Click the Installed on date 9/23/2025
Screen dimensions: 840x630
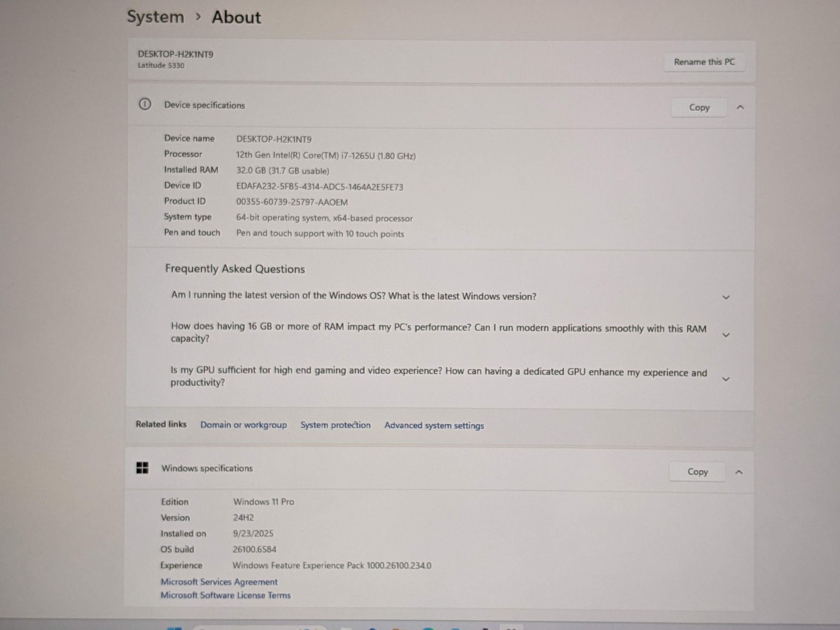coord(253,533)
